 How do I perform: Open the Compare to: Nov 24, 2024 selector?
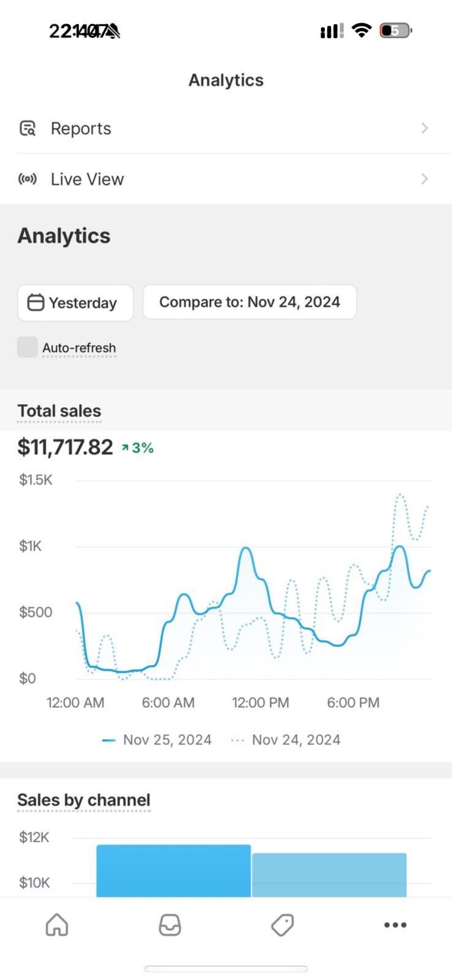pyautogui.click(x=250, y=302)
